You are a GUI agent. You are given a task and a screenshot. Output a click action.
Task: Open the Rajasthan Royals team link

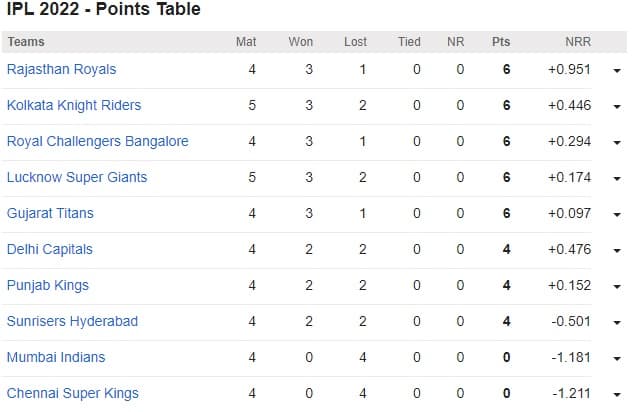pos(61,69)
